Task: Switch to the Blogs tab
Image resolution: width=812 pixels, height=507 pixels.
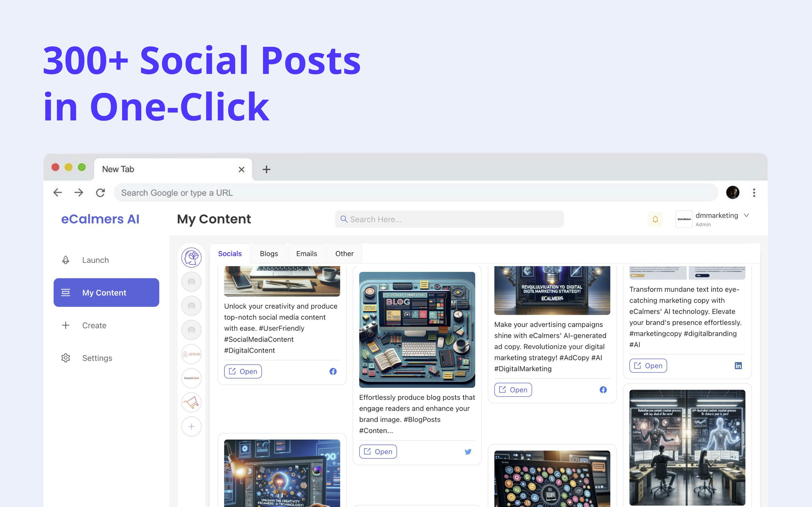Action: click(269, 254)
